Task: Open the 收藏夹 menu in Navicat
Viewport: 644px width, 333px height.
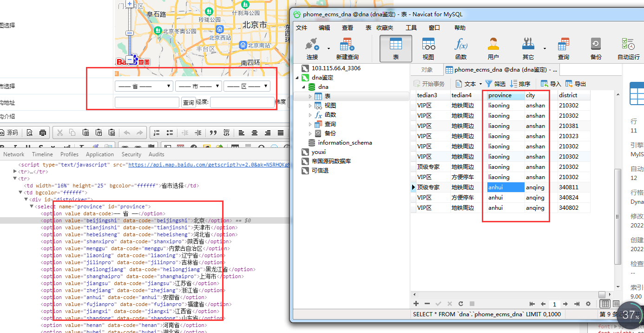Action: [385, 28]
